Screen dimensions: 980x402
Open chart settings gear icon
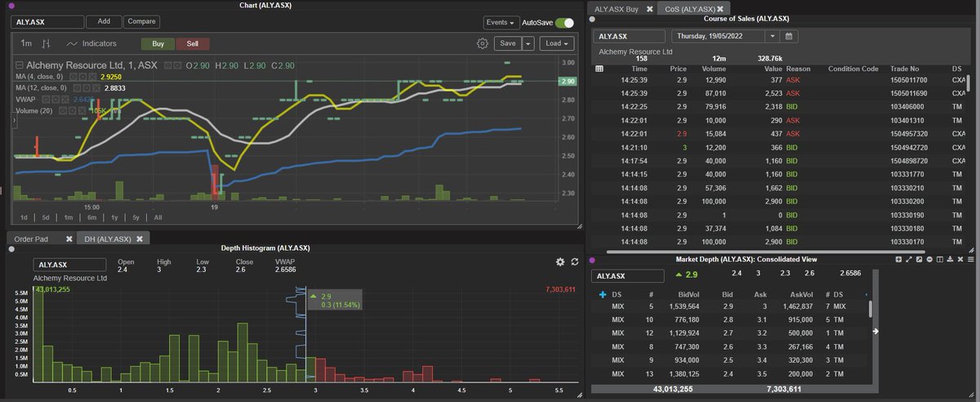tap(483, 43)
